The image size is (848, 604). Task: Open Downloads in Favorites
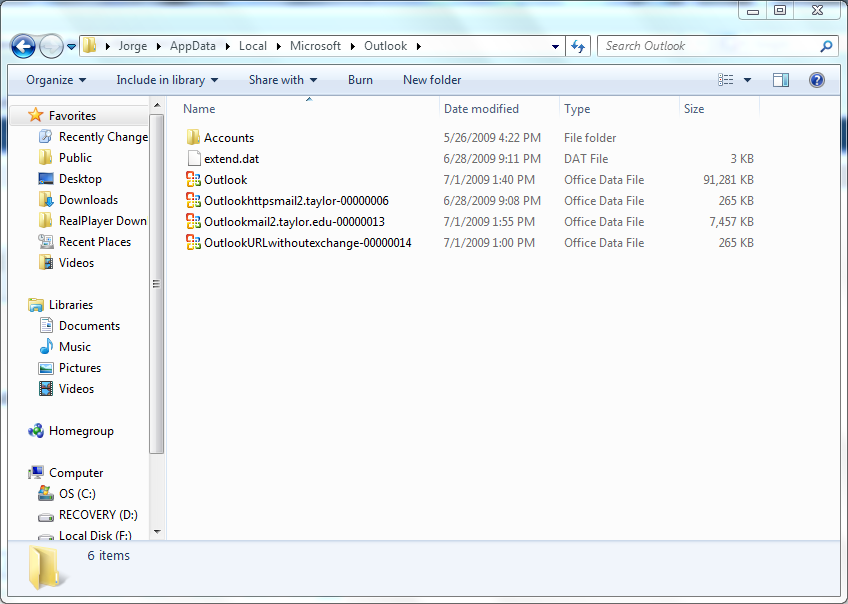pos(88,200)
